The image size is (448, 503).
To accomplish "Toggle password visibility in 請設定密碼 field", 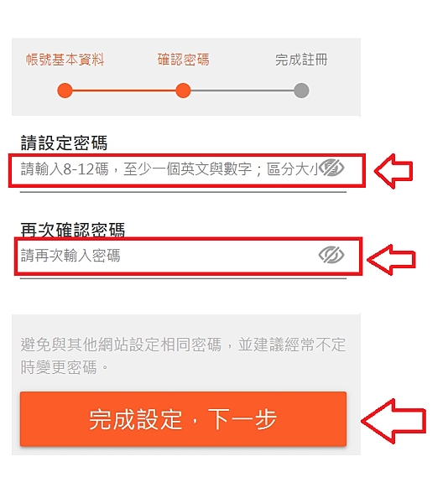I will coord(332,169).
